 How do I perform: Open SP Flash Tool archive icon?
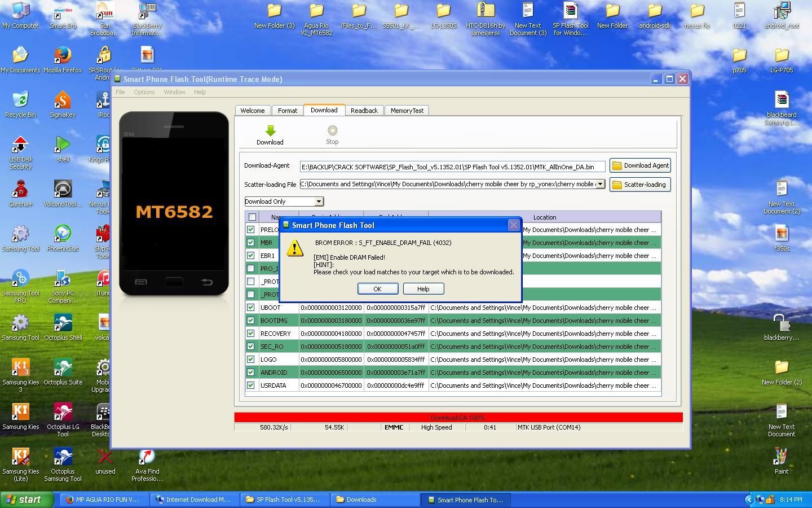tap(570, 19)
